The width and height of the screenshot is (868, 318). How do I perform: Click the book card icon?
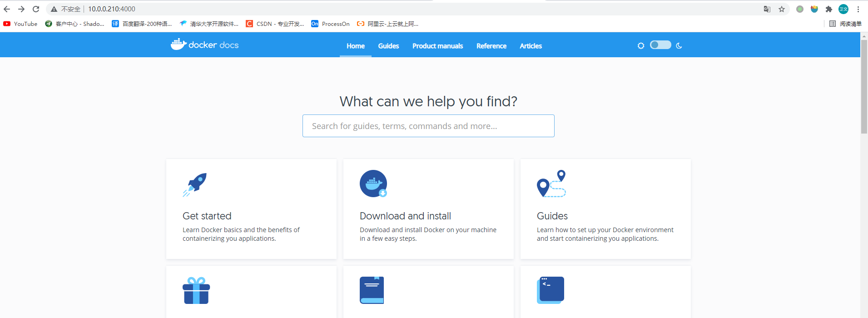pos(372,290)
